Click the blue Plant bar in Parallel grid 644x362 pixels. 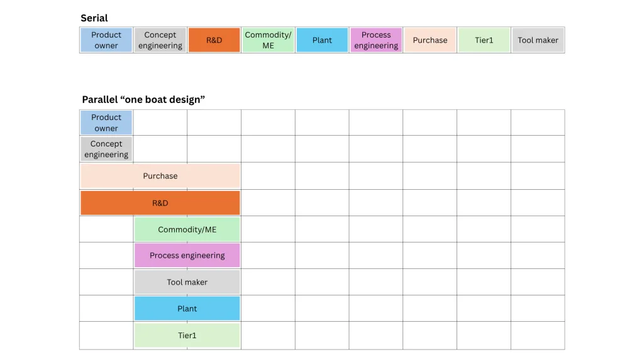(x=187, y=308)
